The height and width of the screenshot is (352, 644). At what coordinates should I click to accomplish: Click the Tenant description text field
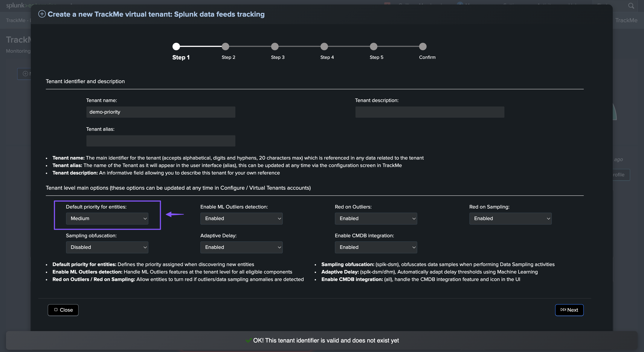coord(430,112)
